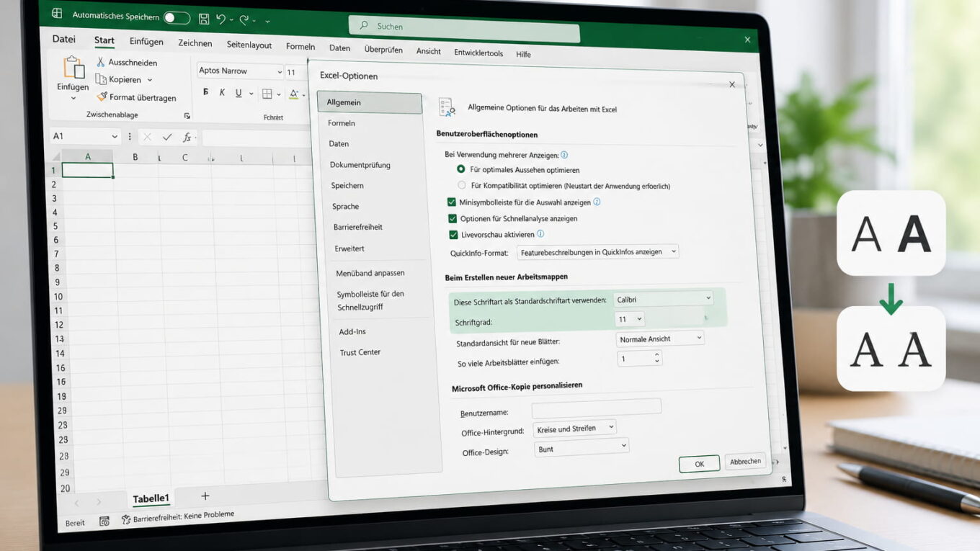Viewport: 980px width, 551px height.
Task: Click the font color A icon
Action: point(293,94)
